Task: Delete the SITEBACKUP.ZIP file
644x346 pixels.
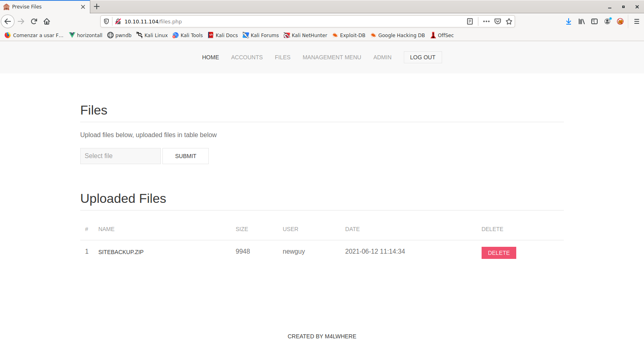Action: (499, 253)
